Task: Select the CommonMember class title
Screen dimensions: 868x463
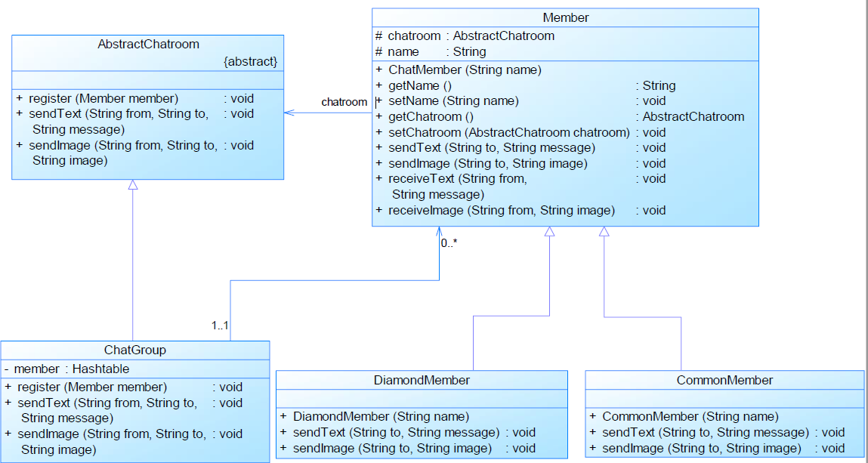Action: click(x=724, y=380)
